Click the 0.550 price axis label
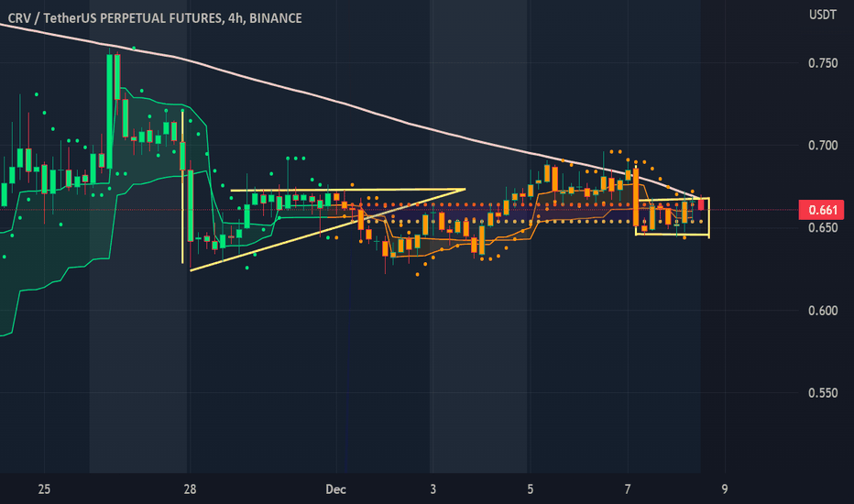This screenshot has height=504, width=854. pyautogui.click(x=823, y=393)
